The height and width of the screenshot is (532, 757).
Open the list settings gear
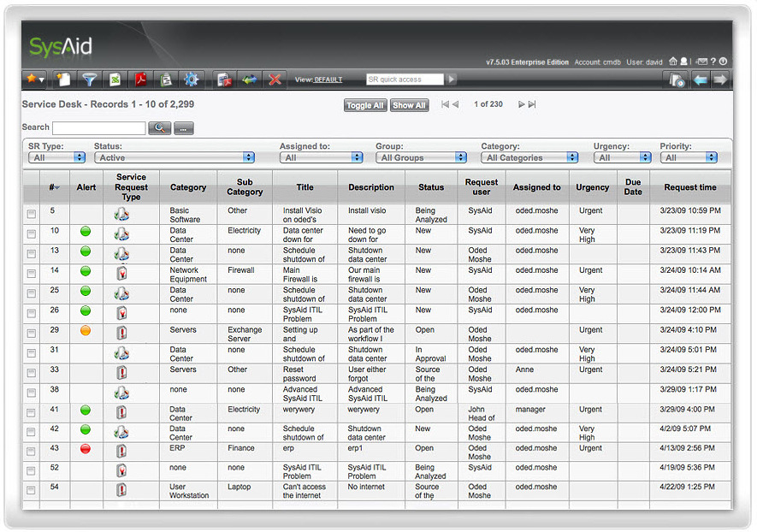[192, 80]
